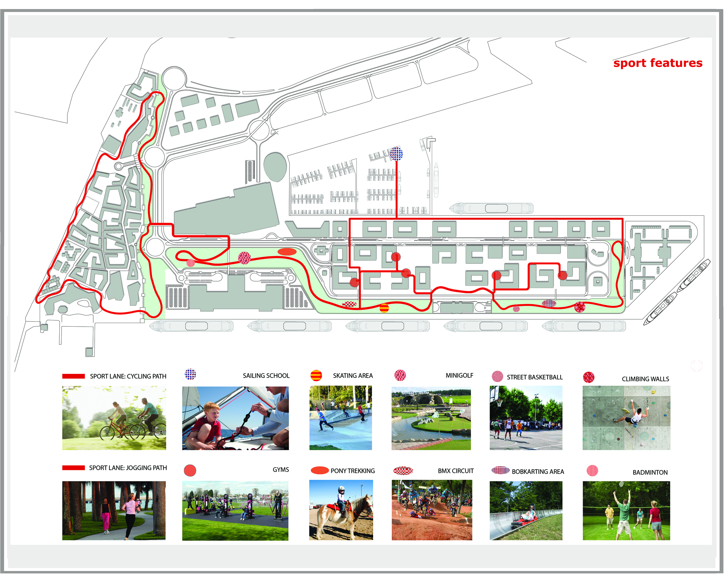Click the skating area striped legend icon
728x584 pixels.
316,375
